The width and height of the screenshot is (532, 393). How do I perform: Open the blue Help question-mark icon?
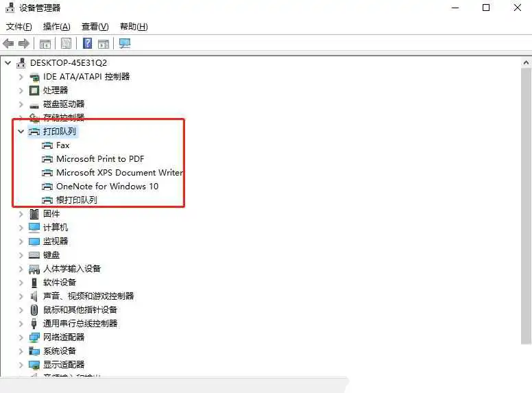[87, 43]
